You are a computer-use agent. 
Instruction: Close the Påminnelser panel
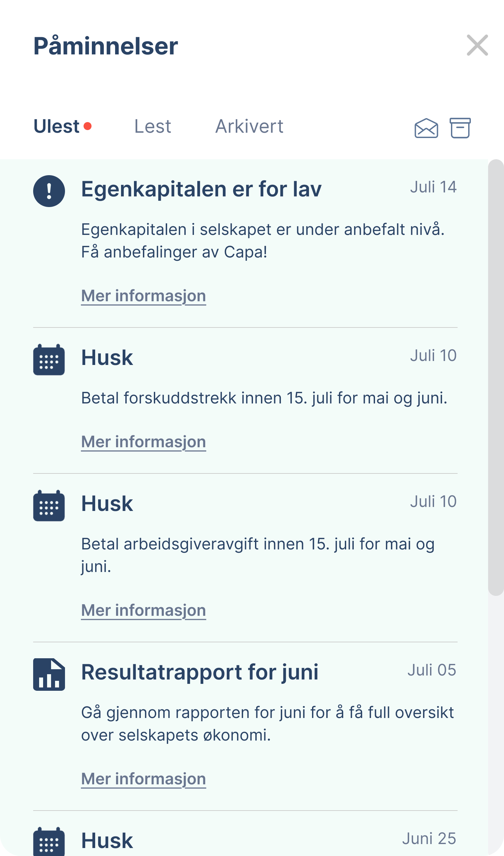click(x=477, y=45)
